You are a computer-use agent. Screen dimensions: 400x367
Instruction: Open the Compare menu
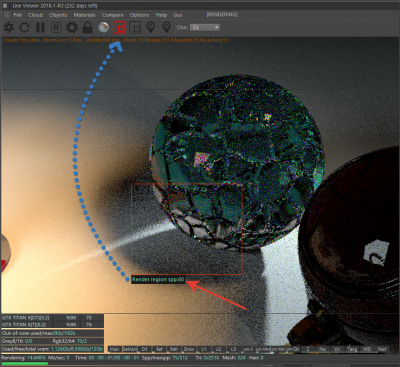112,15
